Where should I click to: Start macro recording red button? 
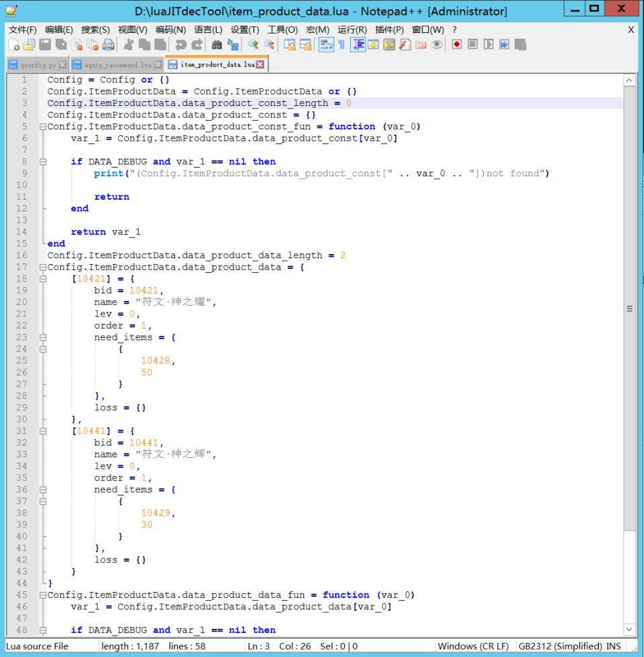point(457,45)
